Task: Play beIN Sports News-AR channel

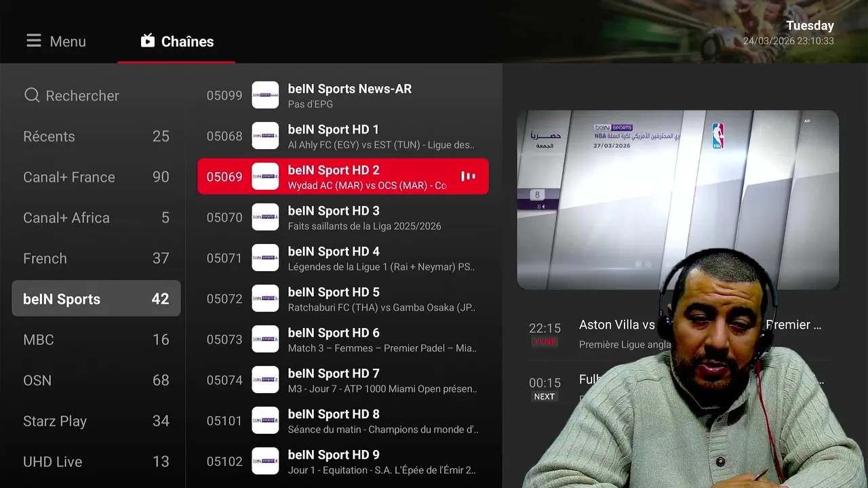Action: [342, 95]
